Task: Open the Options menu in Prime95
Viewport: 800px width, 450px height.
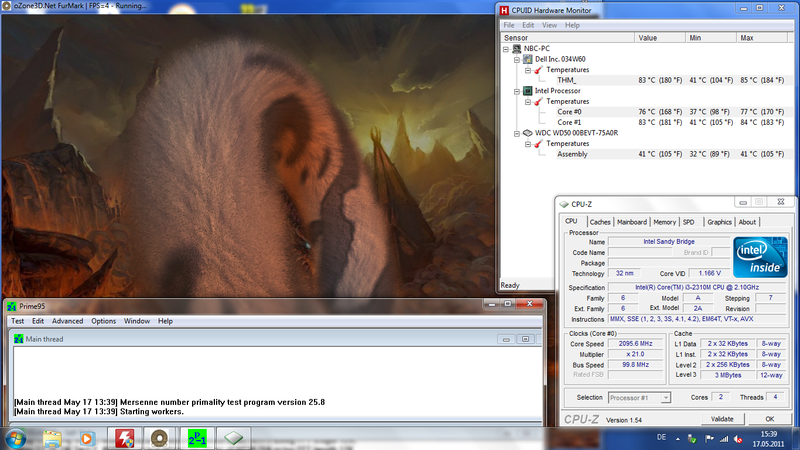Action: coord(104,321)
